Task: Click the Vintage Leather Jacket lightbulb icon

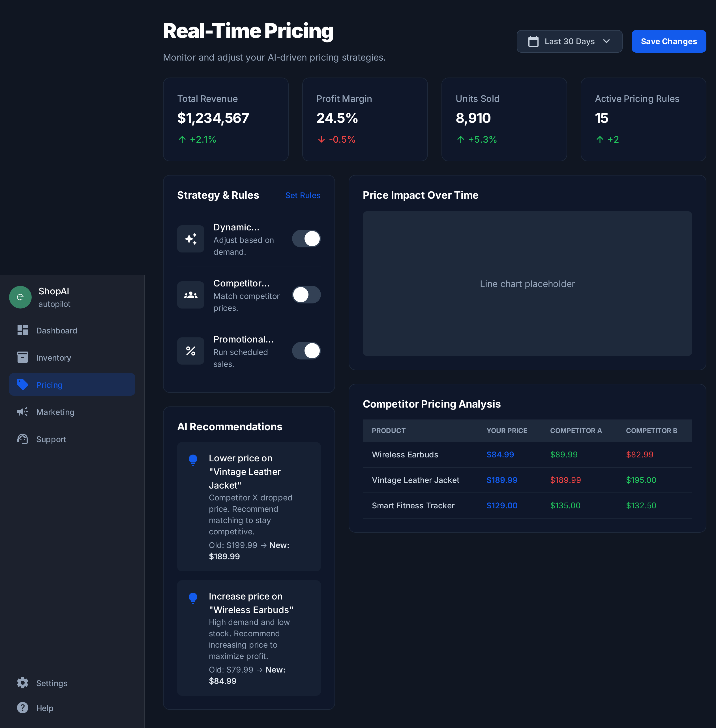Action: (193, 460)
